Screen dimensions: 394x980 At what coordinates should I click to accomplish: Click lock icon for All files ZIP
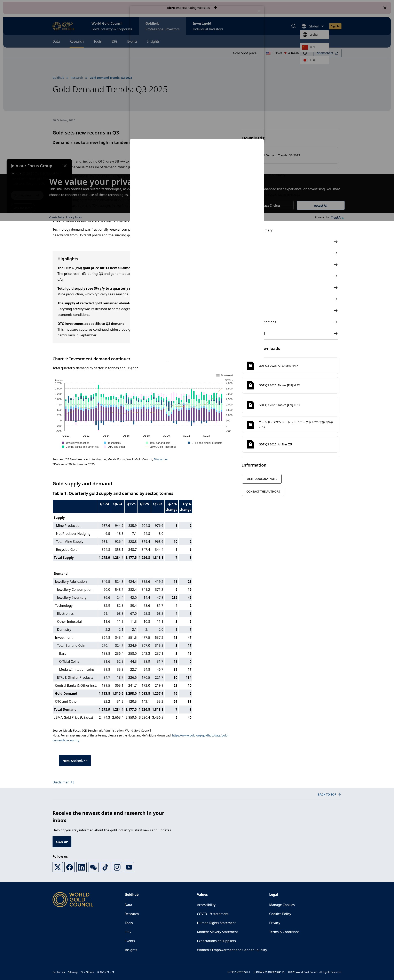click(250, 444)
